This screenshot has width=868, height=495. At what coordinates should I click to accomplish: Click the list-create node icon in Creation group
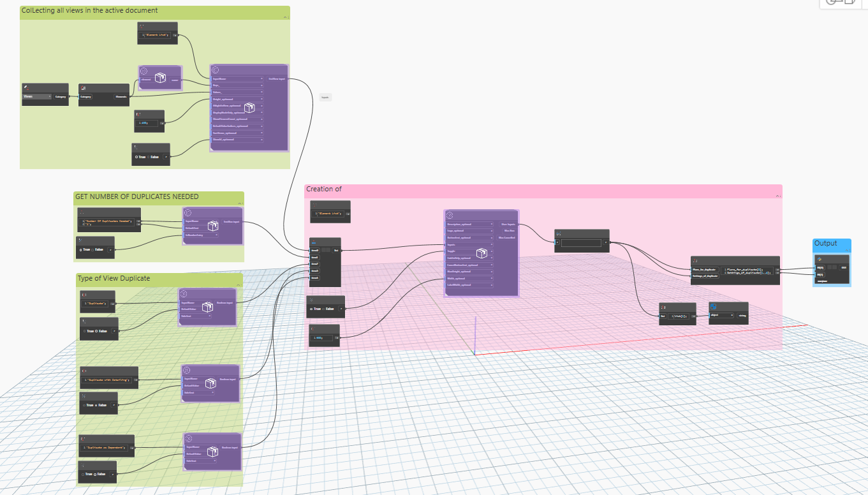coord(313,242)
